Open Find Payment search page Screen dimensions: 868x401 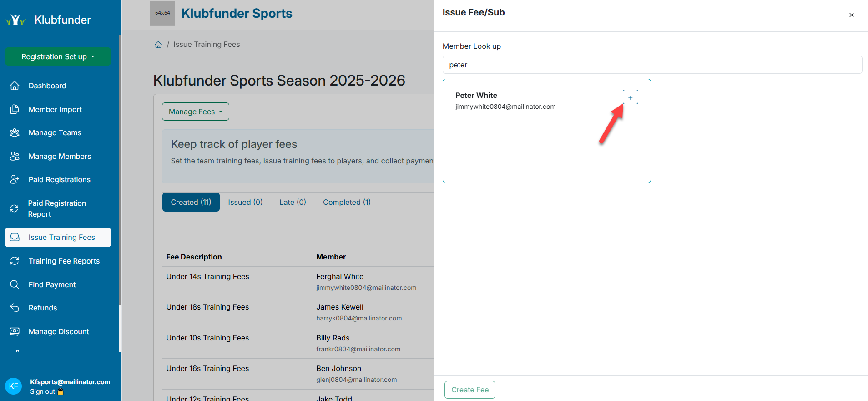point(52,284)
